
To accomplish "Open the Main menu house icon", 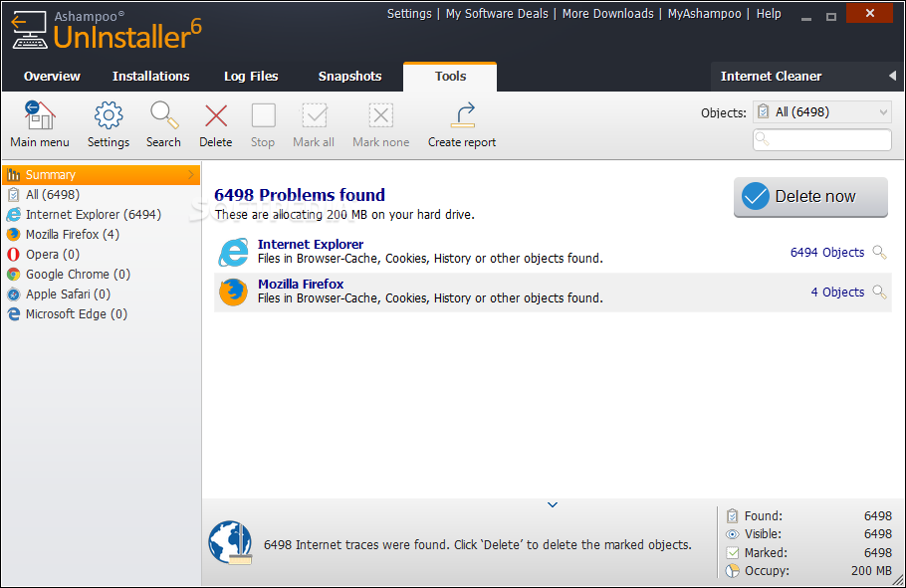I will click(39, 115).
